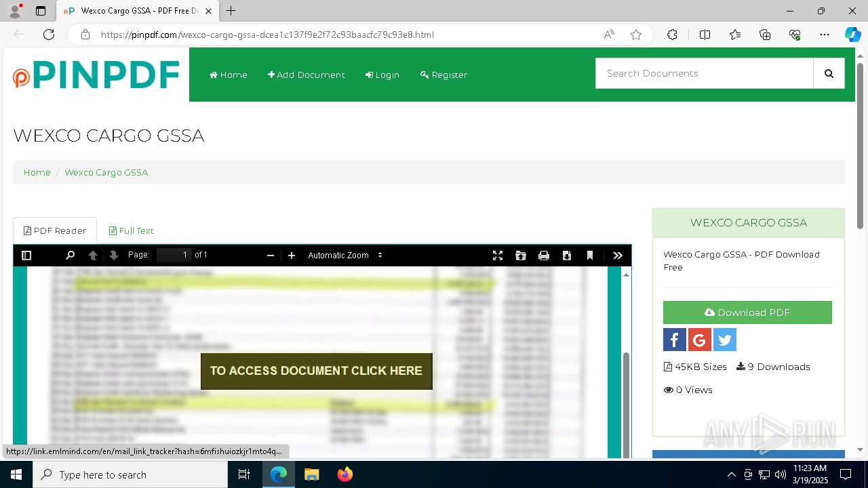This screenshot has width=868, height=488.
Task: Open the notification center
Action: click(x=846, y=474)
